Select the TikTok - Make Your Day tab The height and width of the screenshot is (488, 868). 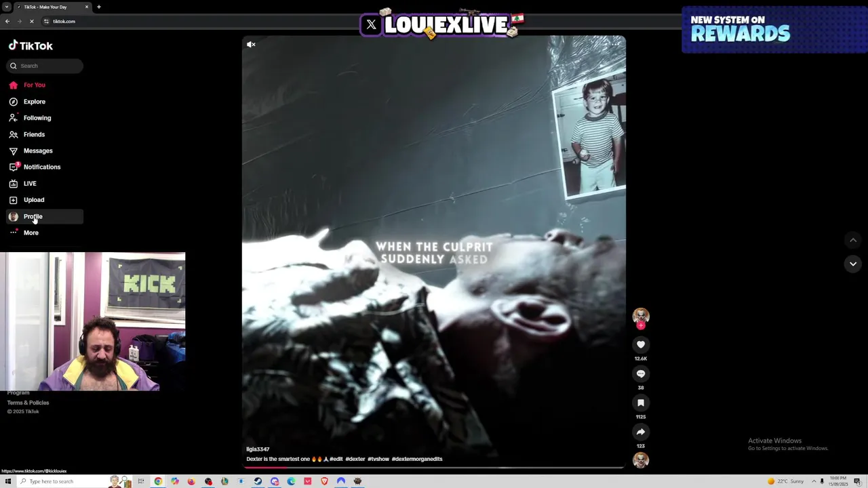coord(52,7)
